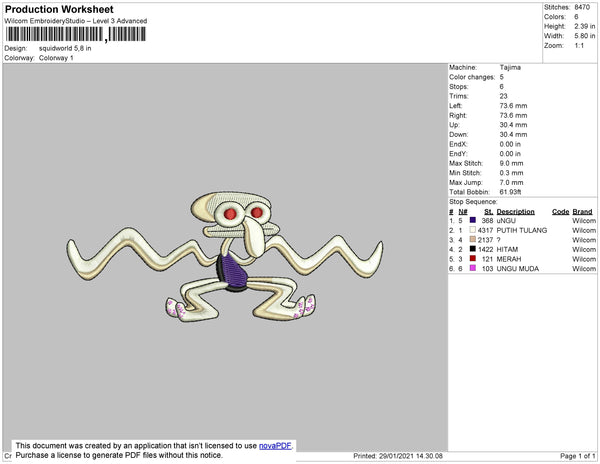This screenshot has height=464, width=600.
Task: Click the Description column header
Action: coord(515,212)
